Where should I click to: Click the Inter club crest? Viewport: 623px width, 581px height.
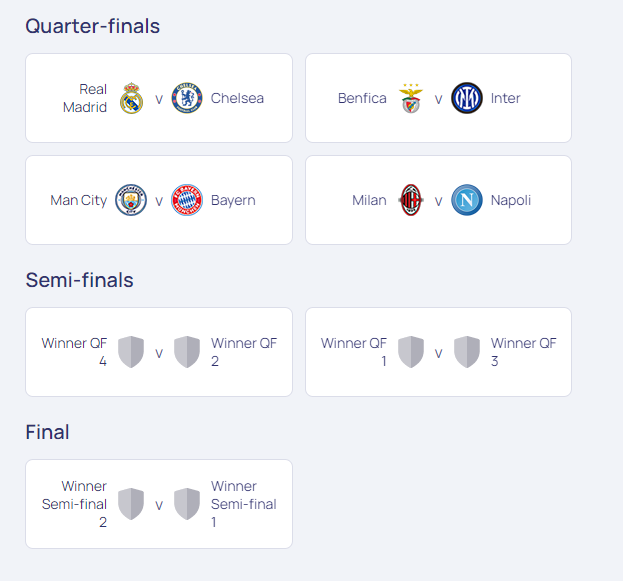pos(467,98)
